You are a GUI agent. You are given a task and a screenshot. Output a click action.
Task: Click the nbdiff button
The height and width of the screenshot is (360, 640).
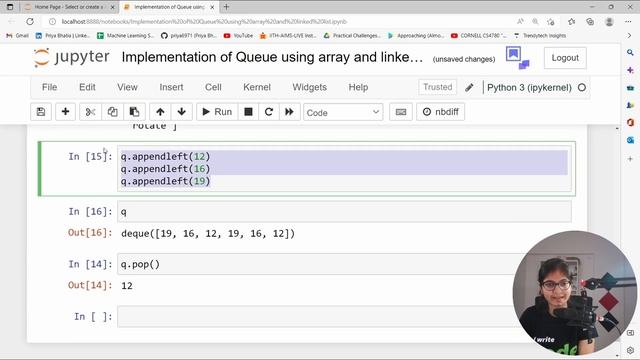pos(440,112)
